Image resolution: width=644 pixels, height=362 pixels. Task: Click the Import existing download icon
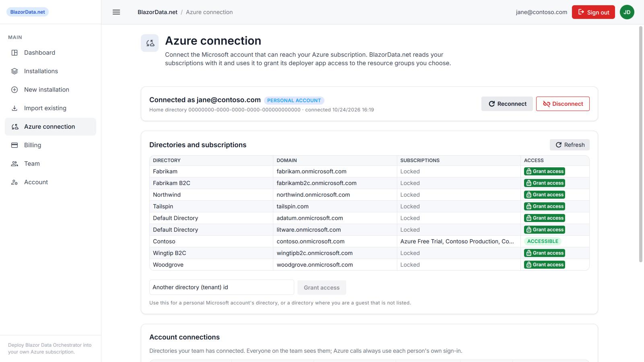[14, 108]
